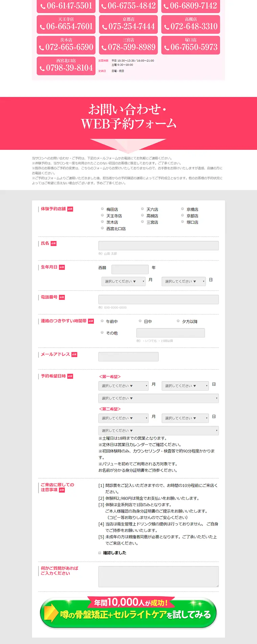Pick 西宮北口店 radio button in form

(102, 228)
